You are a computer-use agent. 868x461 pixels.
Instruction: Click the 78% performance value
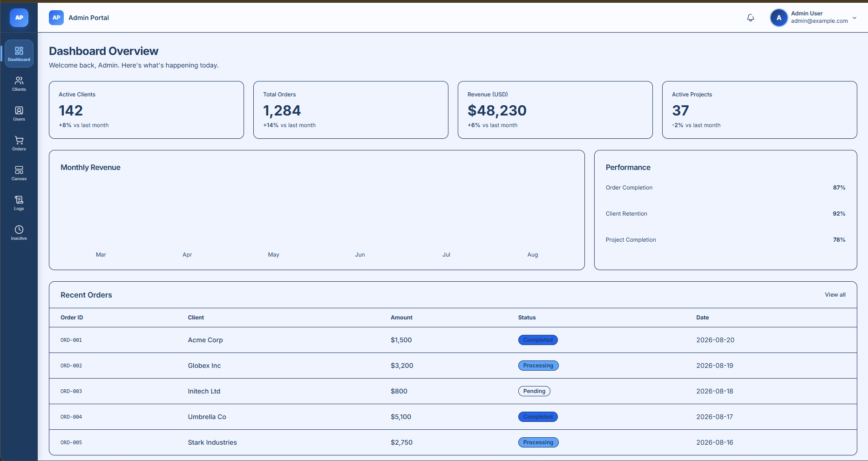coord(839,240)
